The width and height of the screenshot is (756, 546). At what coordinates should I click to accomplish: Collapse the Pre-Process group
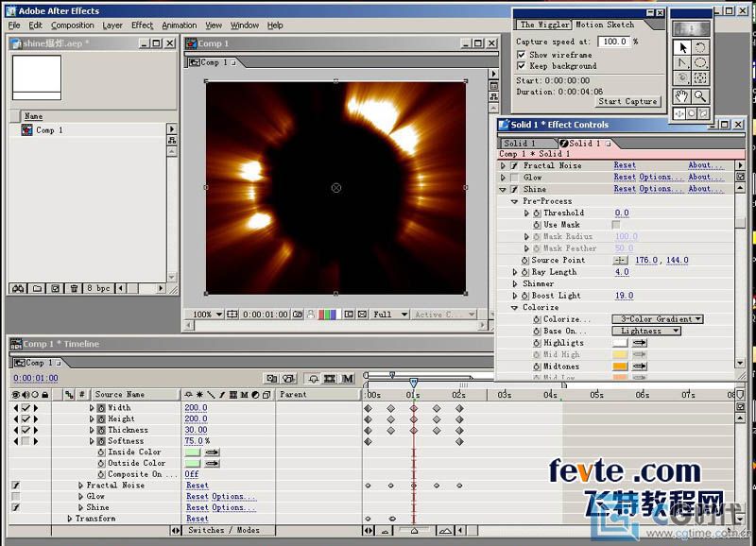[x=514, y=201]
